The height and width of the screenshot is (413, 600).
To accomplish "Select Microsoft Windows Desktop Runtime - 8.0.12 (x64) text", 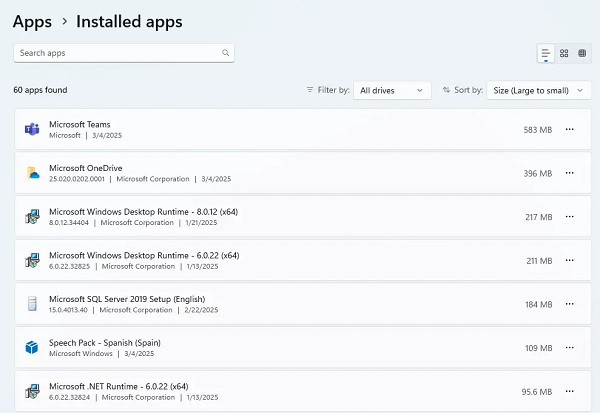I will [143, 212].
